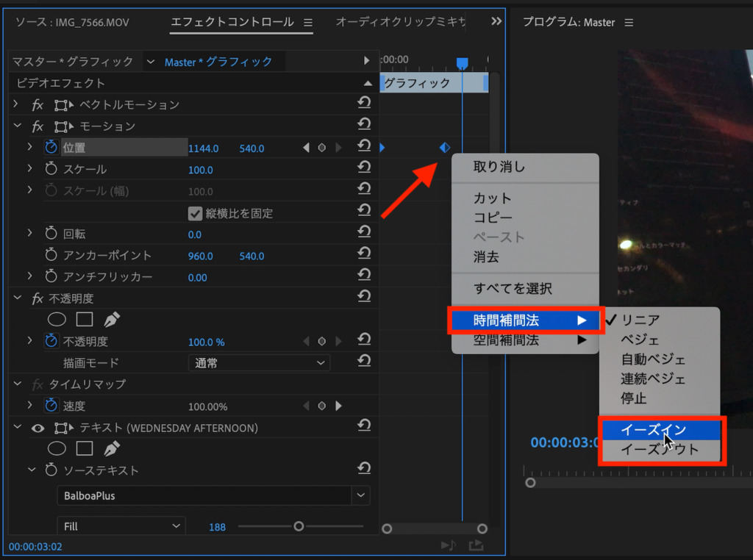Adjust the font size slider handle
The image size is (753, 560).
click(299, 526)
